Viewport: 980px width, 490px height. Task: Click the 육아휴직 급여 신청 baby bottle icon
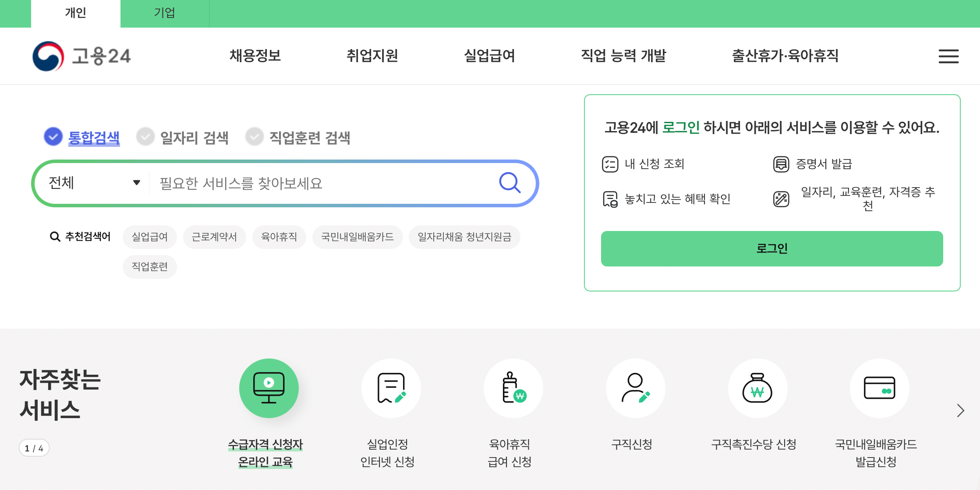[x=513, y=388]
